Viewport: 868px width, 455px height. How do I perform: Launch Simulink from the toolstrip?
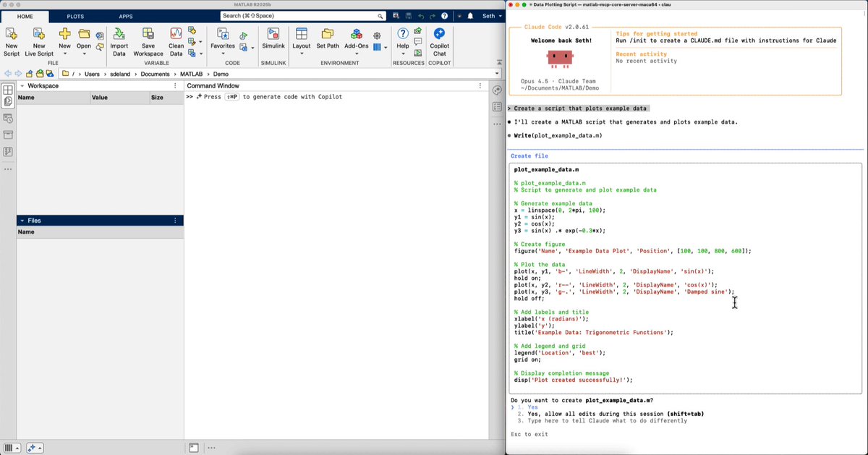tap(273, 38)
